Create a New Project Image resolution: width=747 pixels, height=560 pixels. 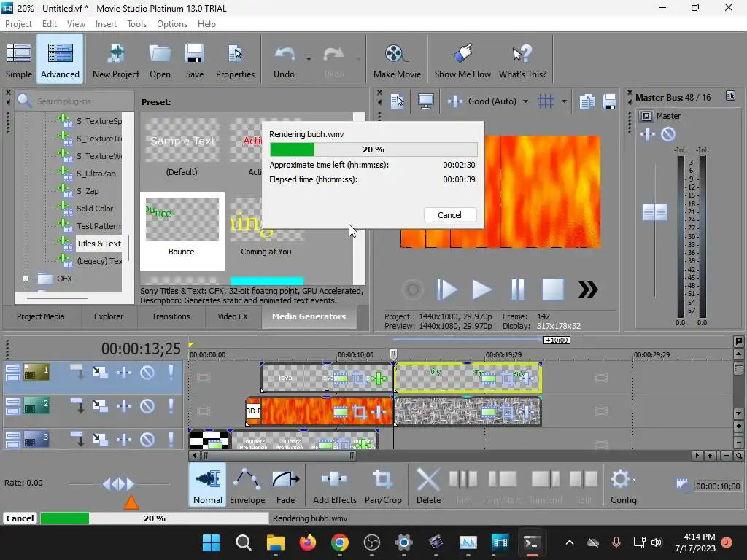pos(116,60)
